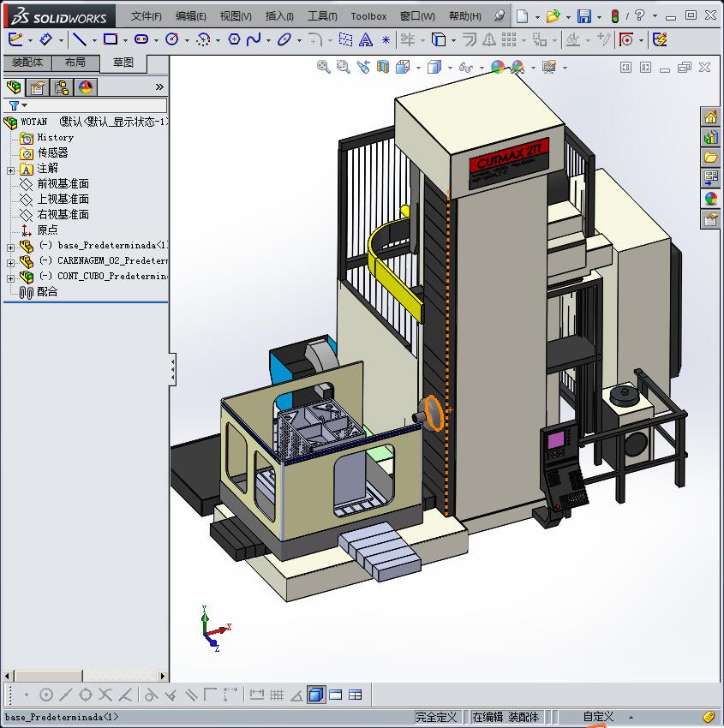724x728 pixels.
Task: Toggle the center point snap icon
Action: tap(46, 695)
